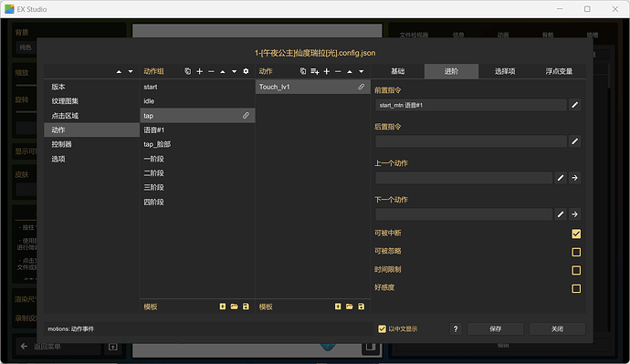Image resolution: width=630 pixels, height=364 pixels.
Task: Copy the motion group via its copy icon
Action: [188, 71]
